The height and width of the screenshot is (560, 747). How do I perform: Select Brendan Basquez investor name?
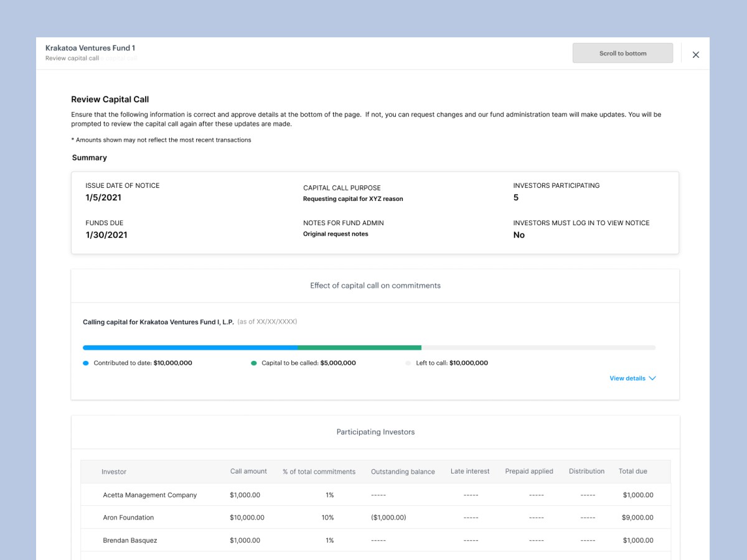(130, 541)
